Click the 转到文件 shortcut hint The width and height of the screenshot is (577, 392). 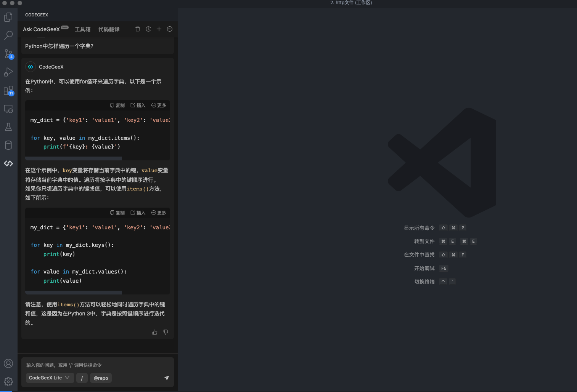445,241
